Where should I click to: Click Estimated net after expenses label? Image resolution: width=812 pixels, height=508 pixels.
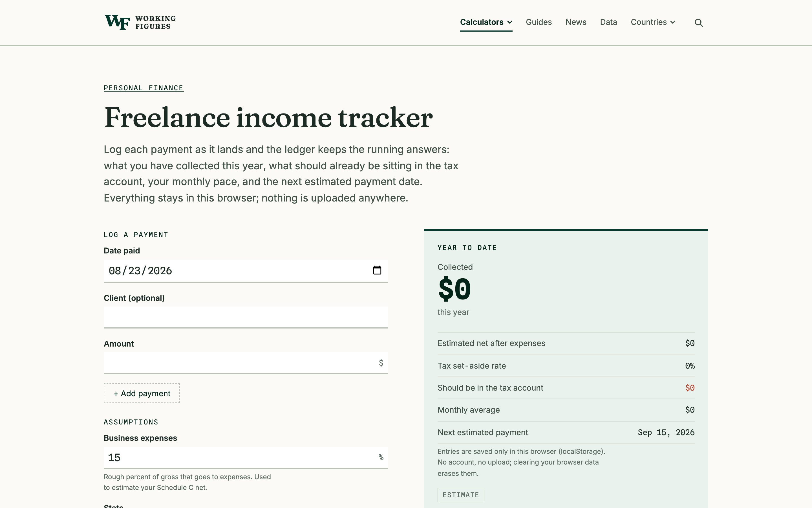tap(491, 343)
